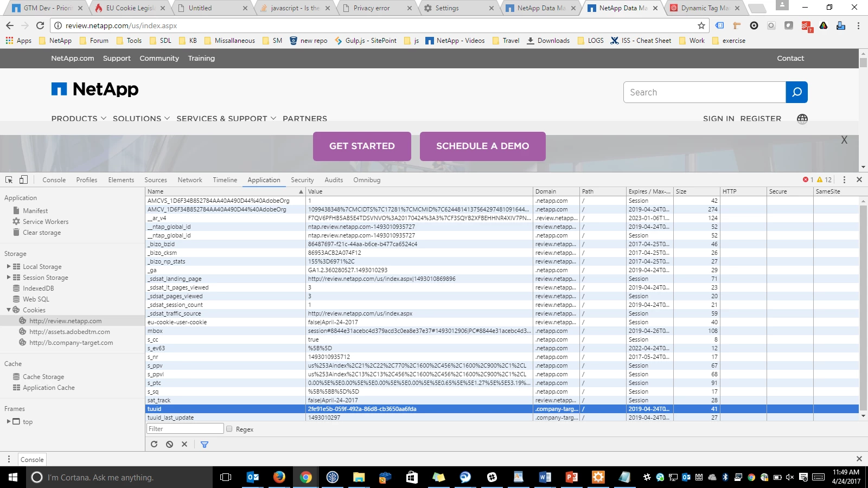
Task: Launch Outlook from the taskbar
Action: click(x=253, y=477)
